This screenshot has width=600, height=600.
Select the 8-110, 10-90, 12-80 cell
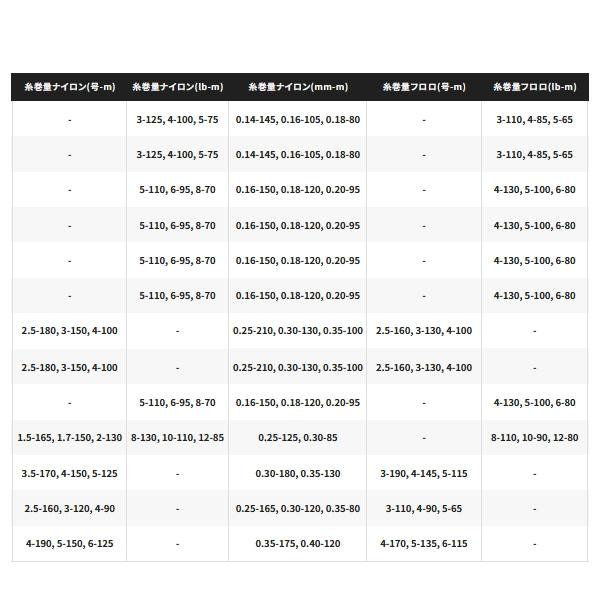coord(534,438)
